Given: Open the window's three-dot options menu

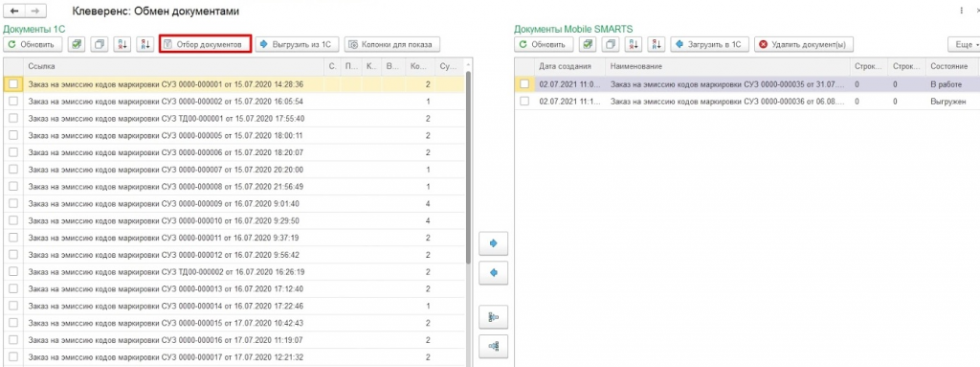Looking at the screenshot, I should 961,11.
